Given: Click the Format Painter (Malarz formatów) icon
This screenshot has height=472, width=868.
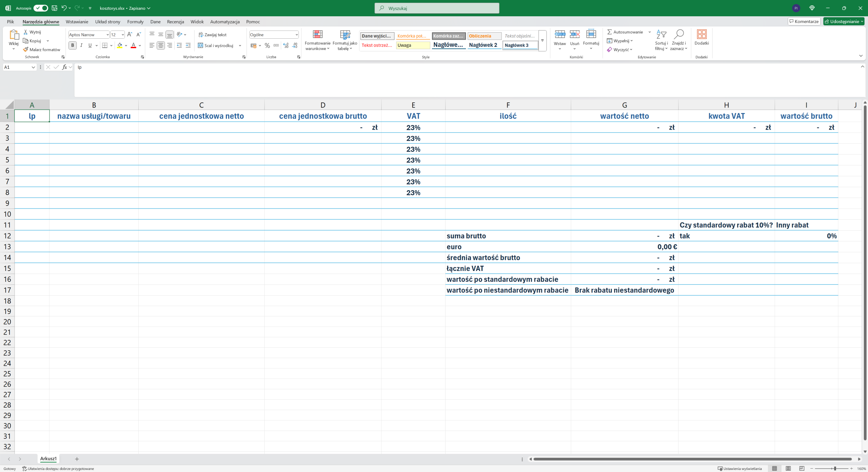Looking at the screenshot, I should pos(25,50).
